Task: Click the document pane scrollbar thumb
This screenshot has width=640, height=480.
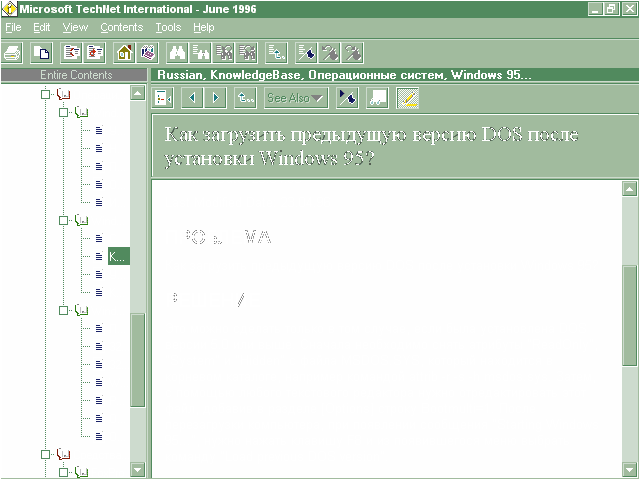Action: [629, 316]
